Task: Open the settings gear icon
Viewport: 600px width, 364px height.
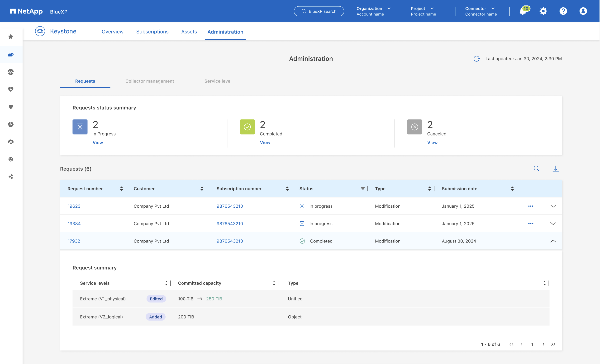Action: [x=543, y=11]
